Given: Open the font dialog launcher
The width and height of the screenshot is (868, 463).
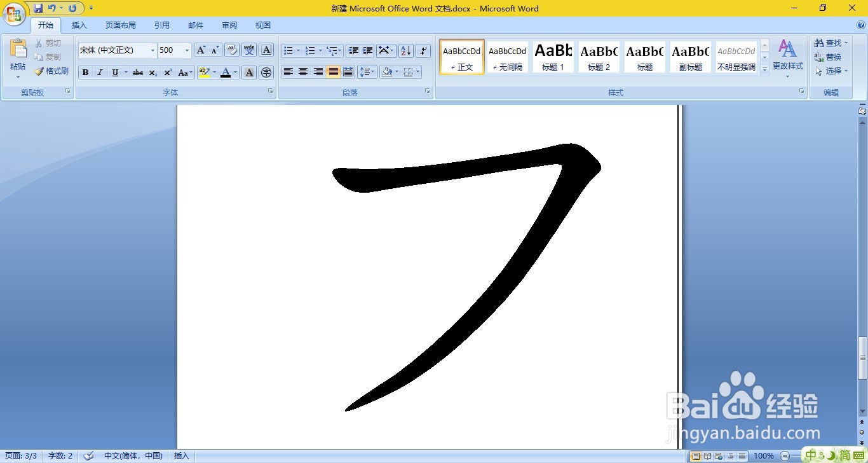Looking at the screenshot, I should (270, 92).
